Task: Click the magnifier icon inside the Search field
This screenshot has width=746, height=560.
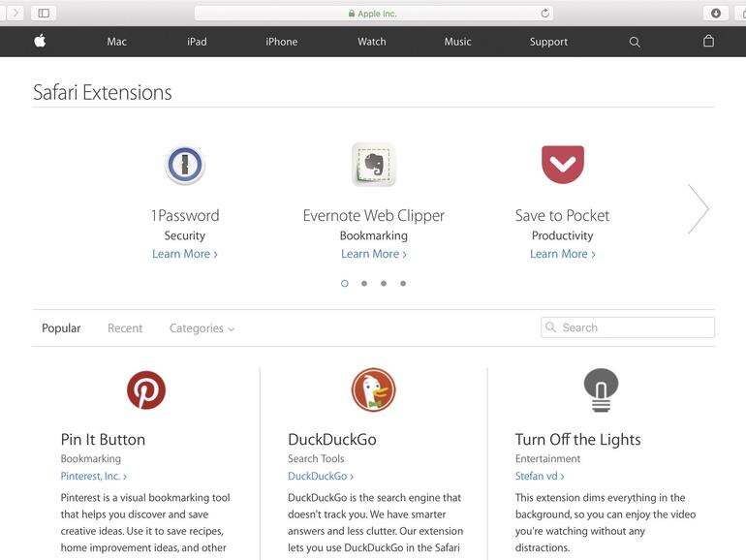Action: pyautogui.click(x=550, y=327)
